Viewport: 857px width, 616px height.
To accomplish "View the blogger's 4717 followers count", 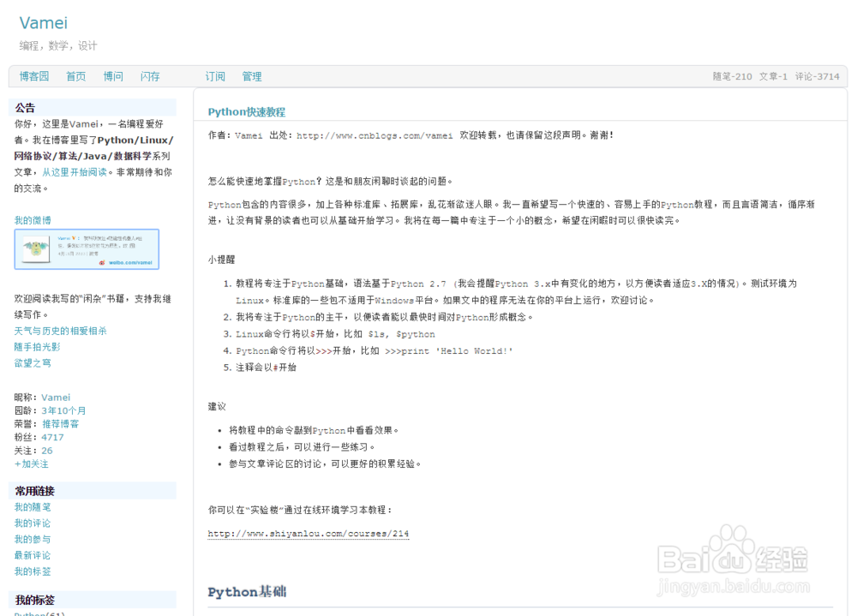I will (56, 437).
